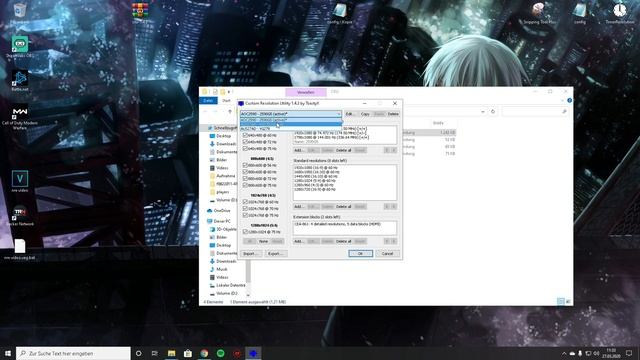The height and width of the screenshot is (360, 640).
Task: Open Spotify from the taskbar
Action: [x=220, y=353]
